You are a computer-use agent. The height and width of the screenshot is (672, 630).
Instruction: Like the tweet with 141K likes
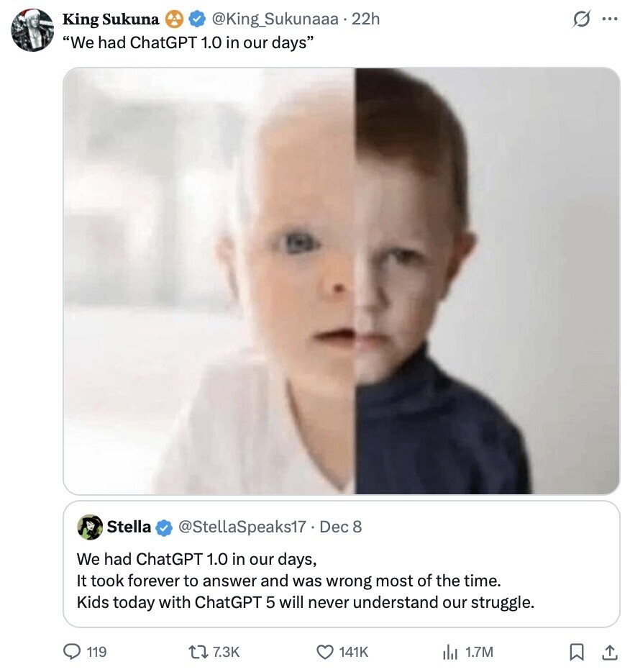(325, 651)
